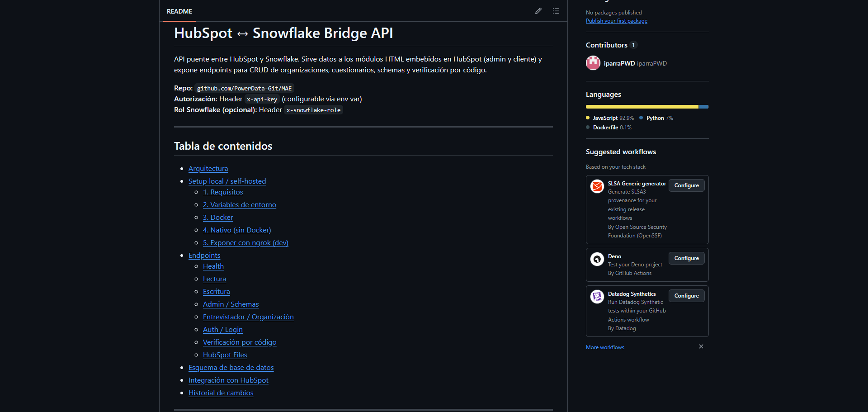Jump to Esquema de base de datos

tap(231, 367)
